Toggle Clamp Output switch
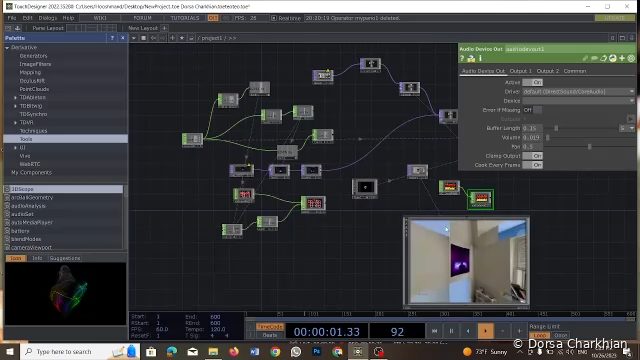 533,156
